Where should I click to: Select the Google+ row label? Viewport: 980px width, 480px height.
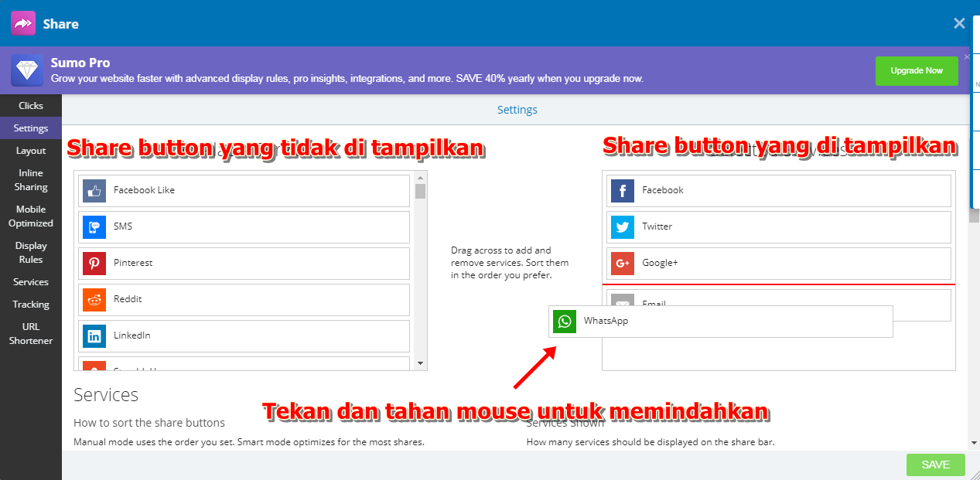tap(660, 263)
